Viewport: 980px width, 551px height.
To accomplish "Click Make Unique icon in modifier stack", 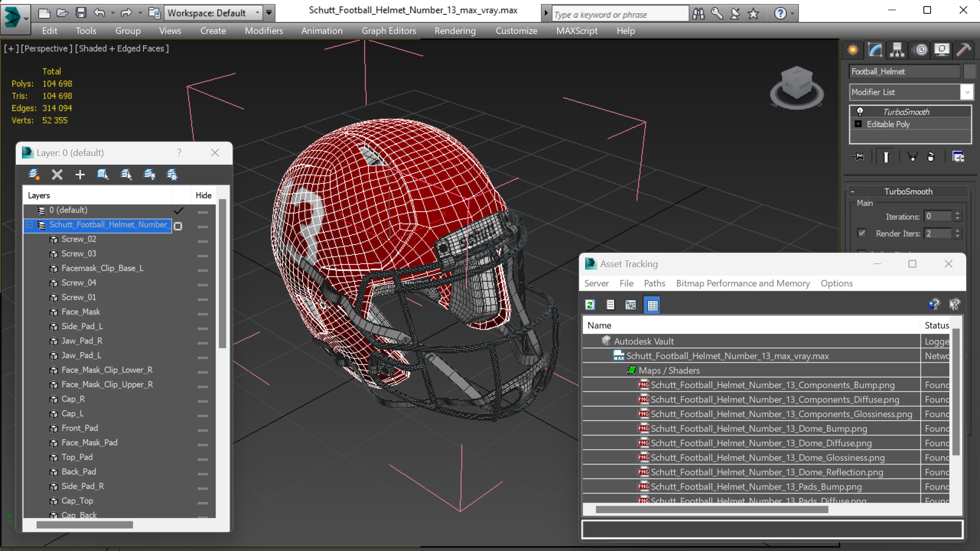I will tap(913, 157).
